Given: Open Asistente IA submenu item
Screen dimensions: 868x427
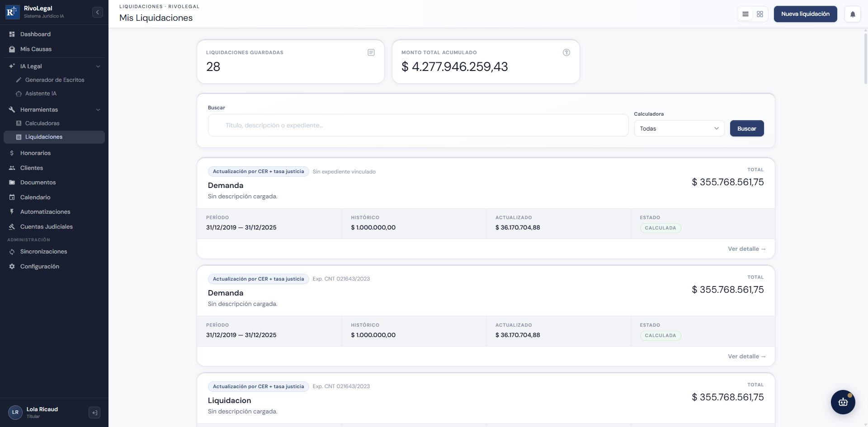Looking at the screenshot, I should pos(54,94).
